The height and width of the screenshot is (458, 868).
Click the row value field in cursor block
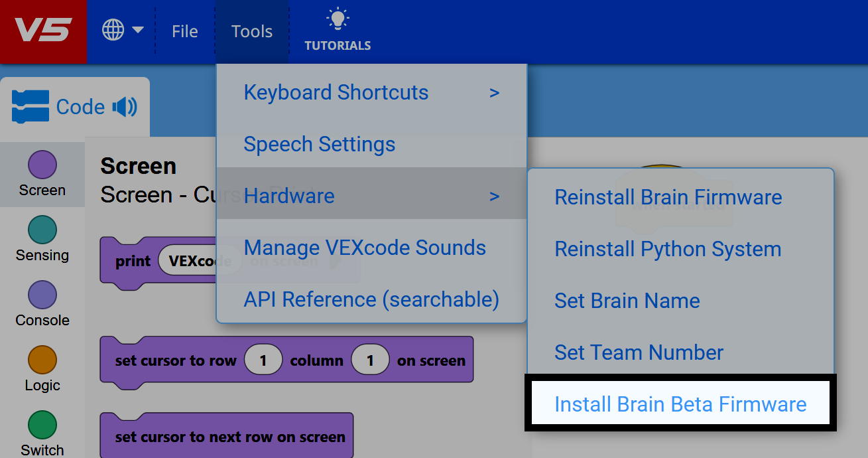pos(263,359)
